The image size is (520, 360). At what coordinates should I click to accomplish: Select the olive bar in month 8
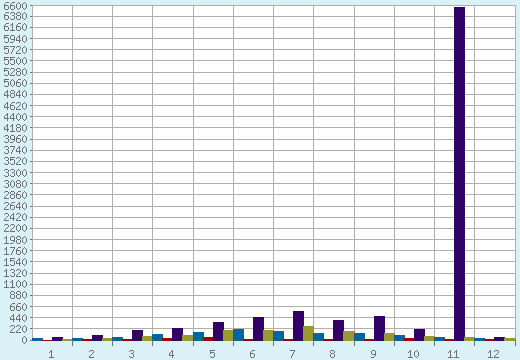pos(348,336)
